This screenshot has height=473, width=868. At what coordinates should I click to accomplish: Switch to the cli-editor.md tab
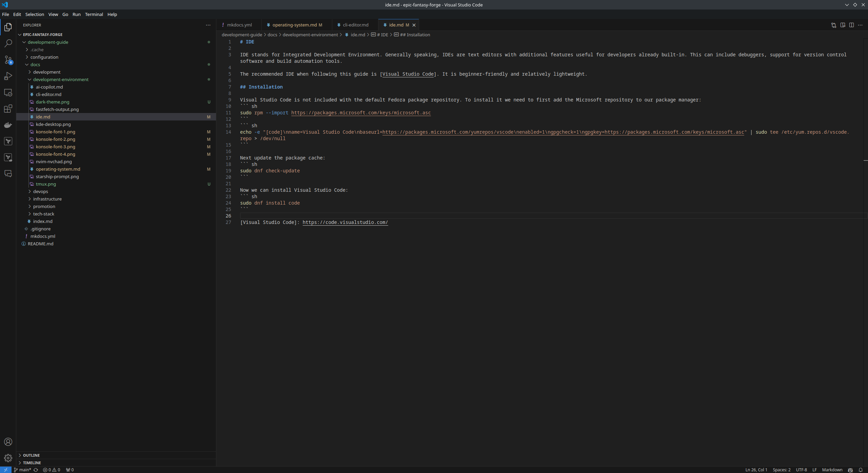click(x=355, y=25)
